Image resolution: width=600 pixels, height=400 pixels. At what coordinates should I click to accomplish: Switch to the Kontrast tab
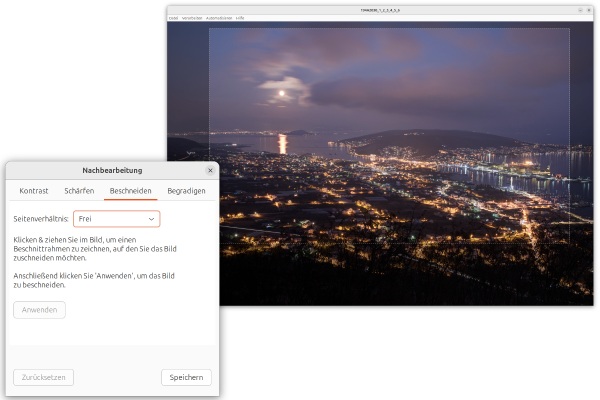34,191
